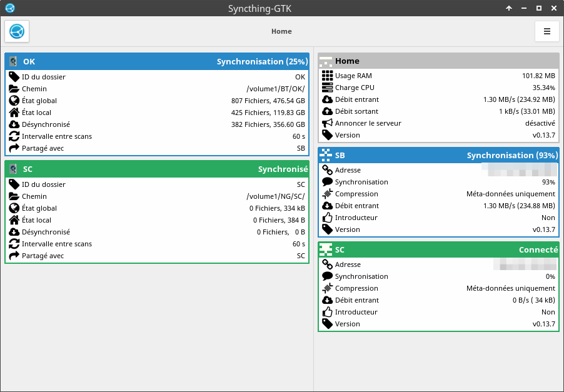
Task: Click link icon for SB Adresse
Action: click(327, 170)
